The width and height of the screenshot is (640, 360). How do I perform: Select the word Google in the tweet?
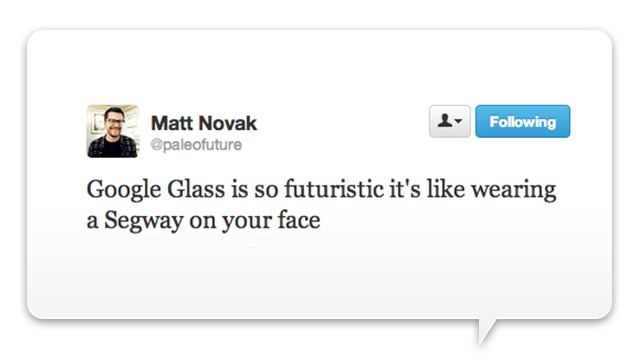click(x=124, y=190)
